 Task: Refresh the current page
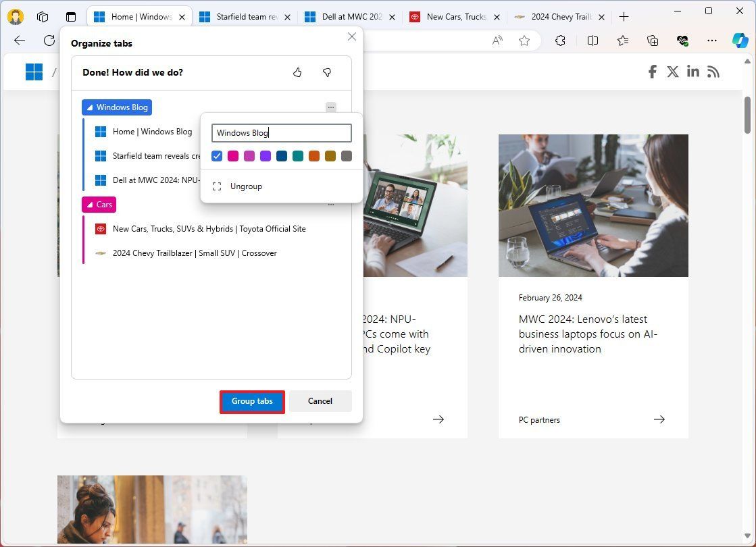click(49, 41)
